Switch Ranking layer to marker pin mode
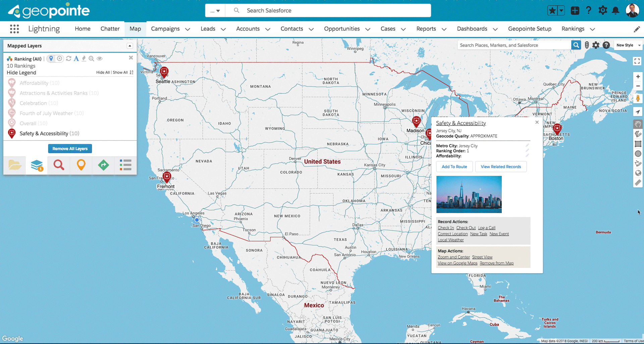This screenshot has height=344, width=644. point(51,59)
